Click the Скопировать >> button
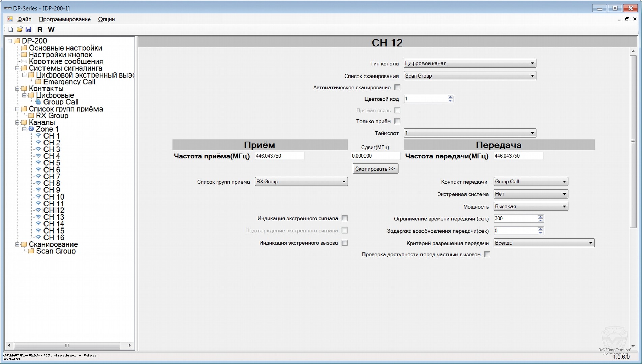Screen dimensions: 642x364 coord(375,169)
